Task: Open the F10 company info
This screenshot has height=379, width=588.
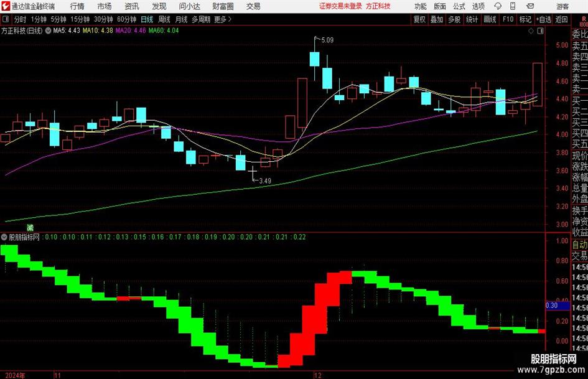Action: tap(508, 19)
